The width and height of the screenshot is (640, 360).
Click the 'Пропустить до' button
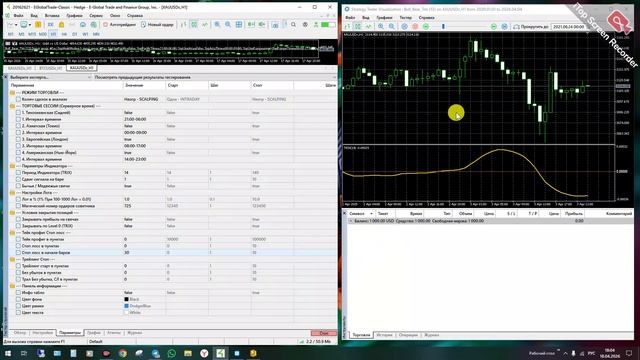(531, 27)
